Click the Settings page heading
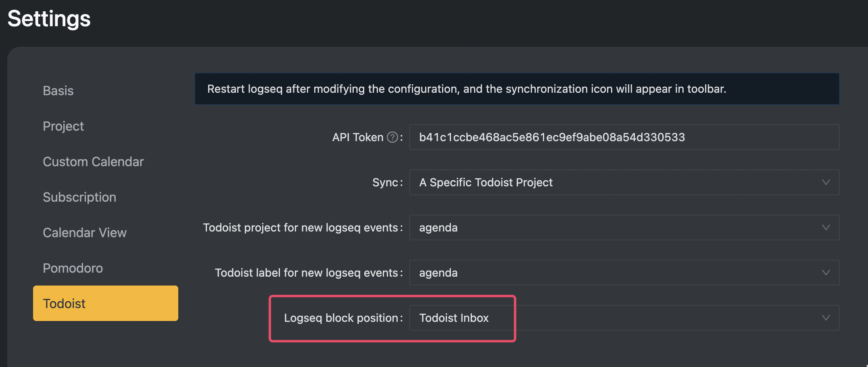The image size is (868, 367). pos(49,19)
